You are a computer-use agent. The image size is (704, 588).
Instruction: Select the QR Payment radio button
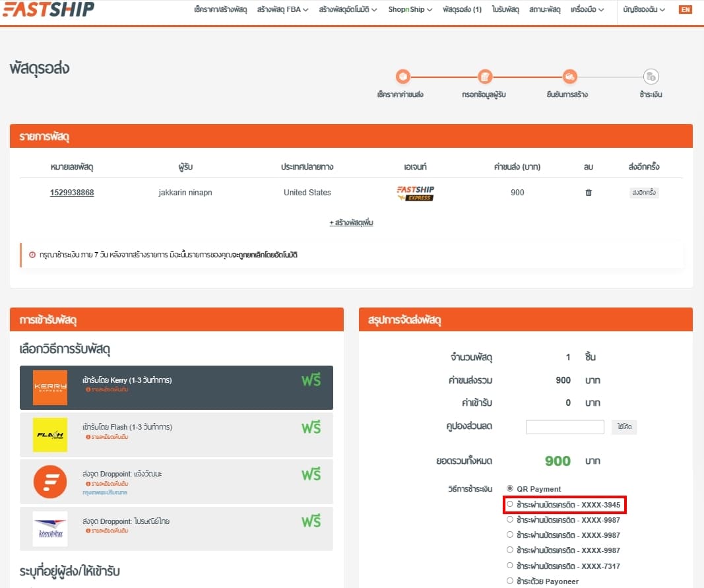pos(509,488)
